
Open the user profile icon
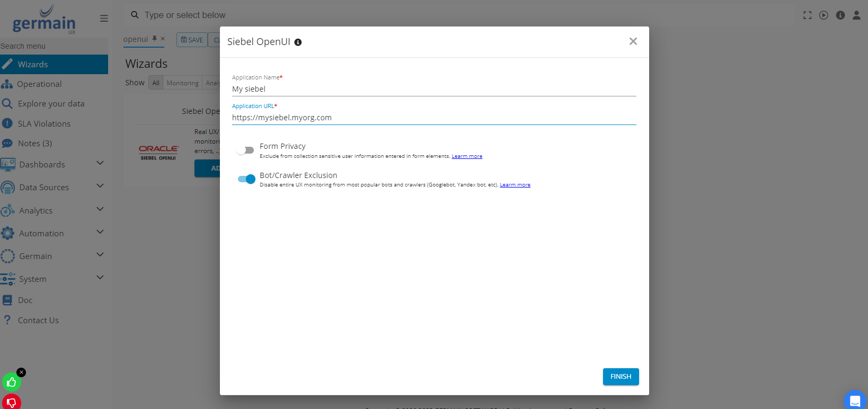pos(856,15)
